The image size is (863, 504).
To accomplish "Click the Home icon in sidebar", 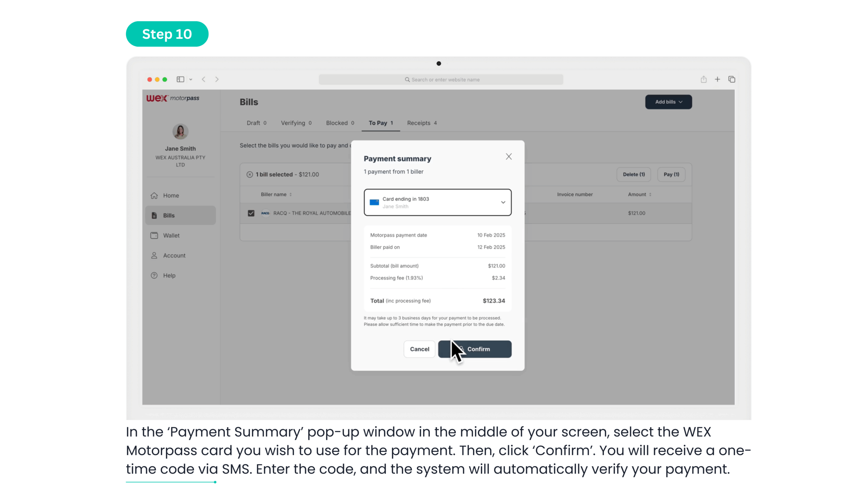I will point(154,195).
